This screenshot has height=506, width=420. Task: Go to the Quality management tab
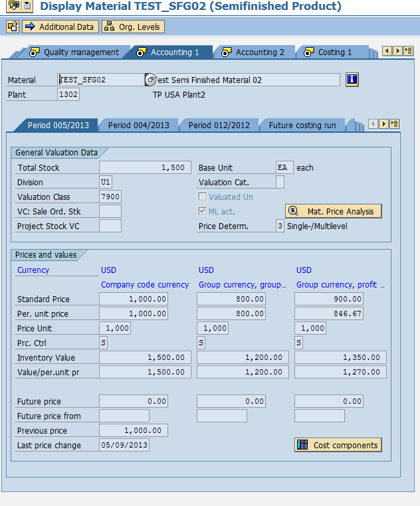74,52
